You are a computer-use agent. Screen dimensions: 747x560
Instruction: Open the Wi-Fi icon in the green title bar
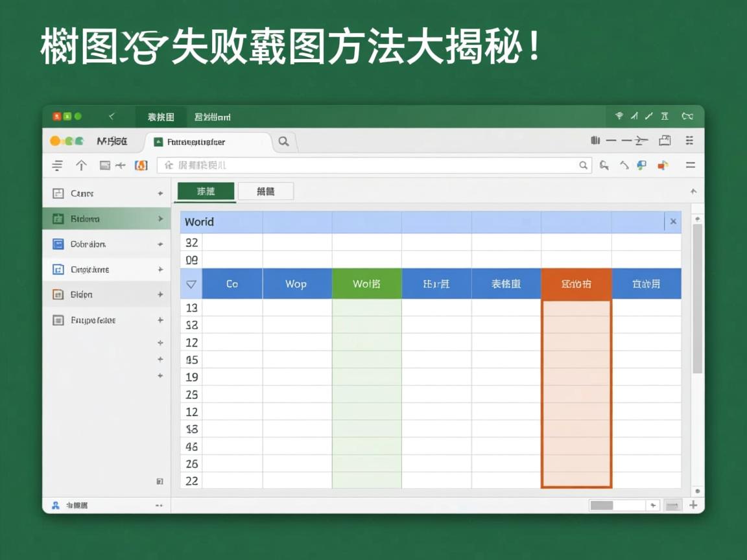pyautogui.click(x=619, y=117)
